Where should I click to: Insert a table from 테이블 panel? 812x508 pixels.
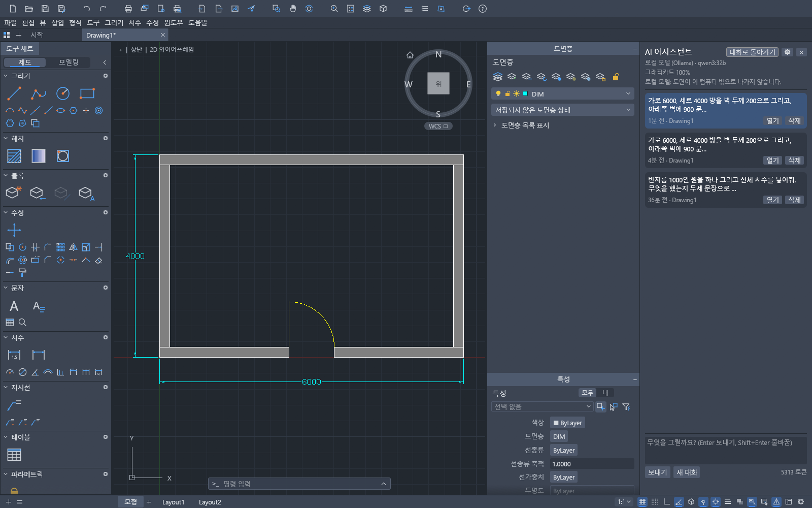14,455
